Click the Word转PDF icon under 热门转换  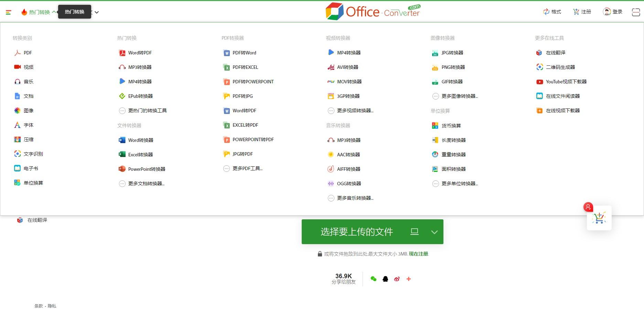(122, 53)
